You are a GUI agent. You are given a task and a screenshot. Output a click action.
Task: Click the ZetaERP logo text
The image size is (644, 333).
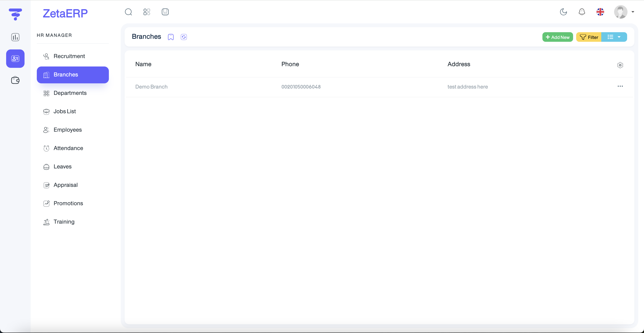65,13
